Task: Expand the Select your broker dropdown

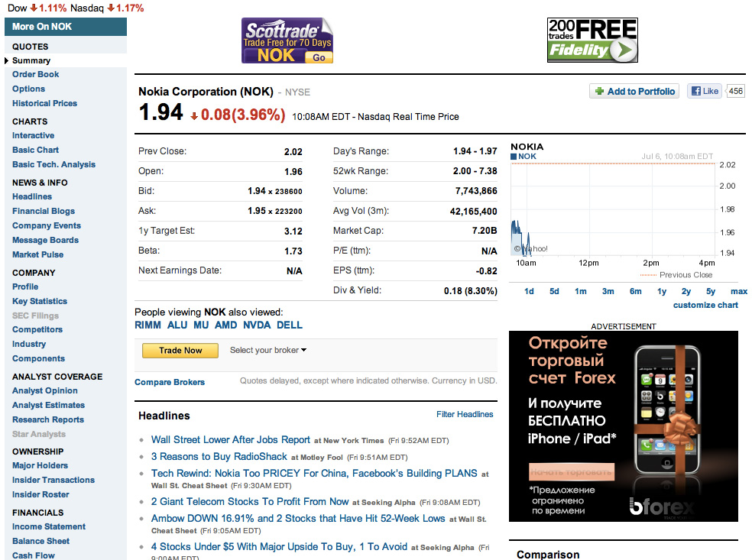Action: pyautogui.click(x=268, y=350)
